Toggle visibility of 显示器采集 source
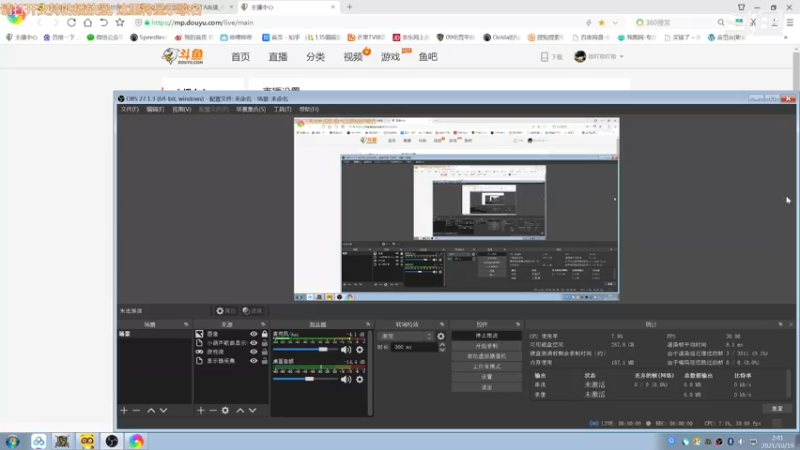The height and width of the screenshot is (450, 800). (254, 361)
